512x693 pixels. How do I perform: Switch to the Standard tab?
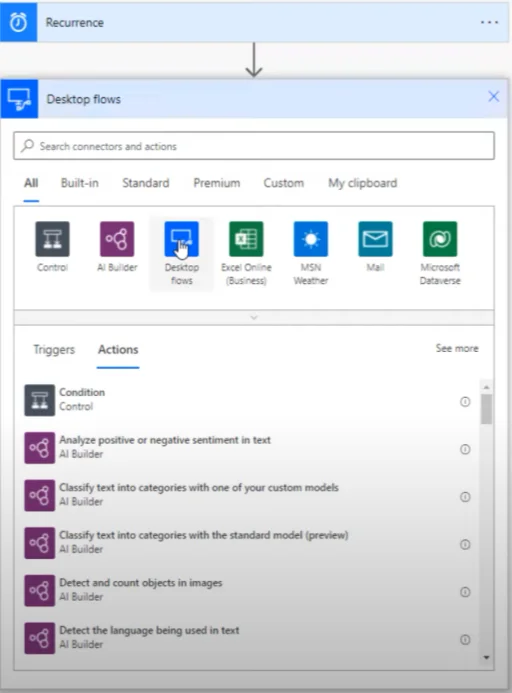145,183
